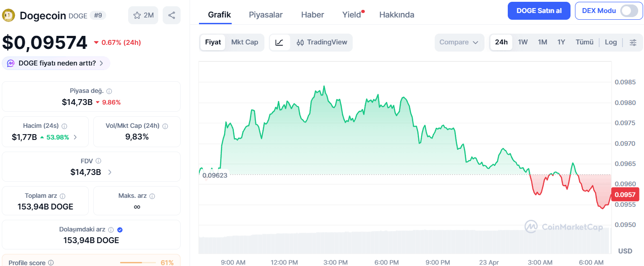The width and height of the screenshot is (644, 266).
Task: Click DOGE Satın al button
Action: pyautogui.click(x=539, y=11)
